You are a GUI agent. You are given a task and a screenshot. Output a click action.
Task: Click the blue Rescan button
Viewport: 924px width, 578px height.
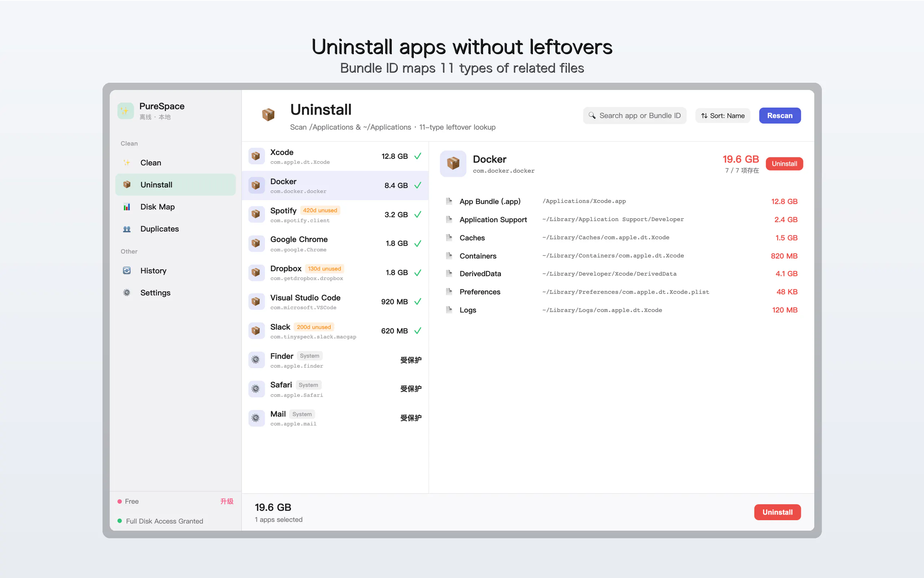click(780, 116)
